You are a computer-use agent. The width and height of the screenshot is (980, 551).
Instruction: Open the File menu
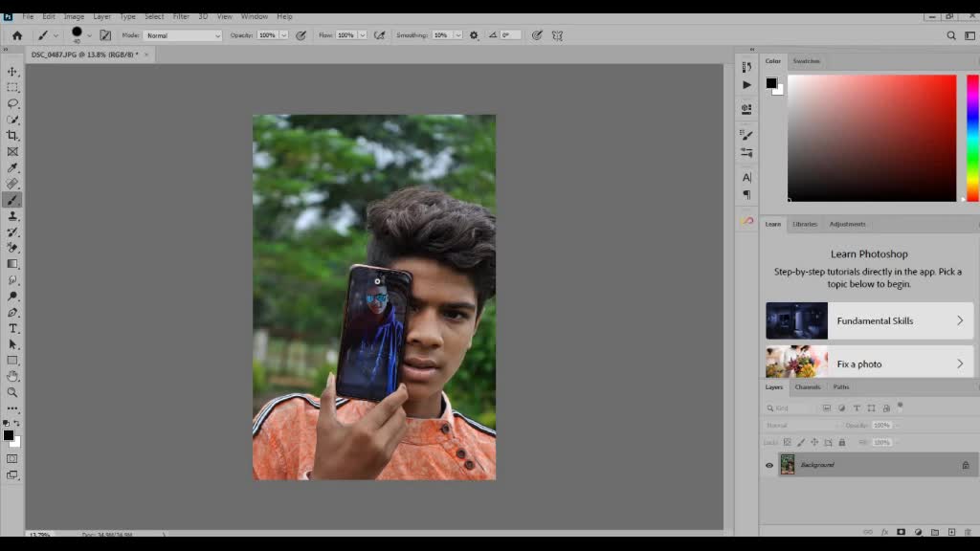28,17
